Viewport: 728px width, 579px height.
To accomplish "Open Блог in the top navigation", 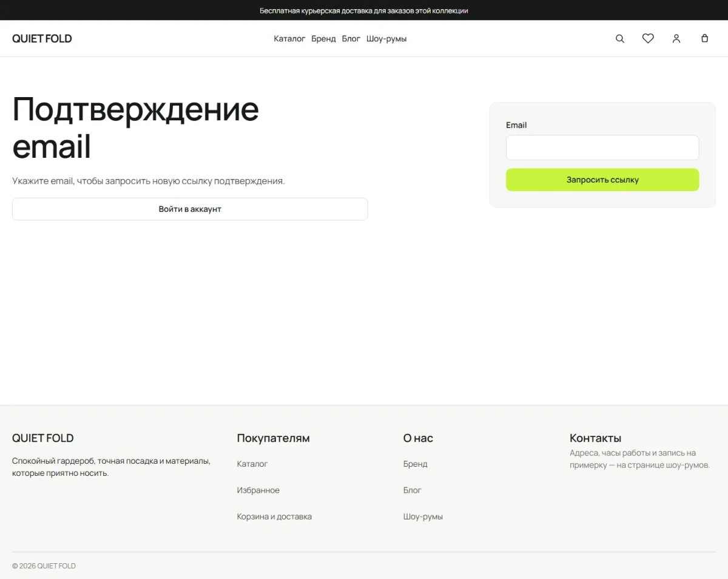I will [x=351, y=38].
